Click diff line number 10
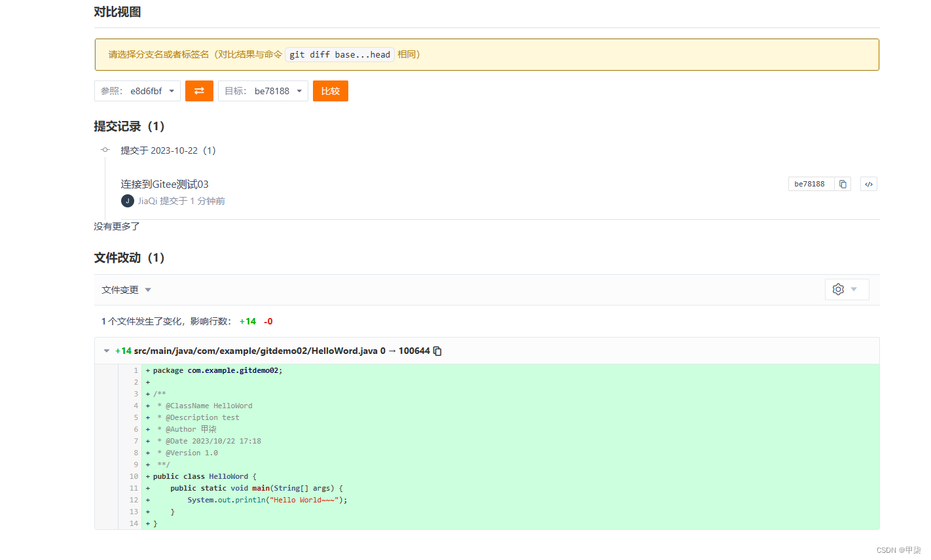Screen dimensions: 931x560 pos(134,476)
